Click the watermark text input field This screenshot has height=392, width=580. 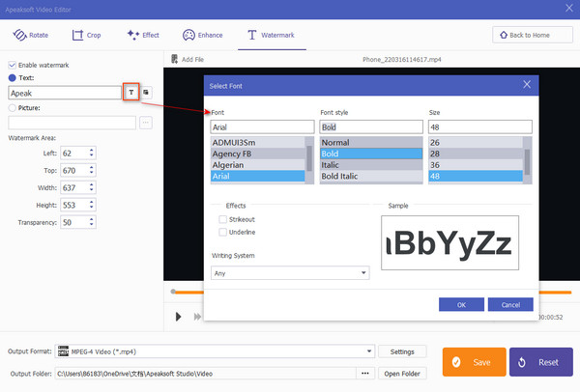click(65, 93)
